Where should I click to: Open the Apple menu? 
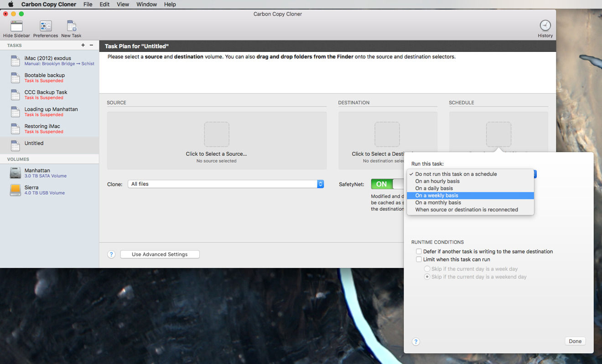[10, 4]
